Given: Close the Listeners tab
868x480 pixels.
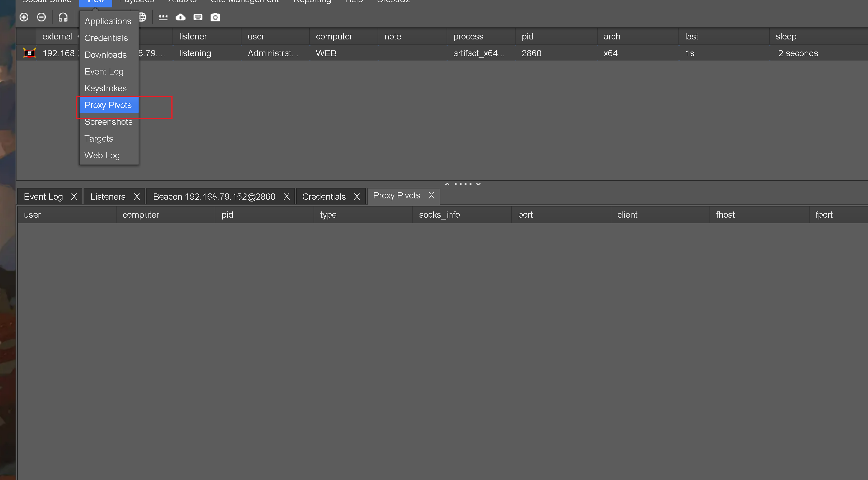Looking at the screenshot, I should click(136, 197).
